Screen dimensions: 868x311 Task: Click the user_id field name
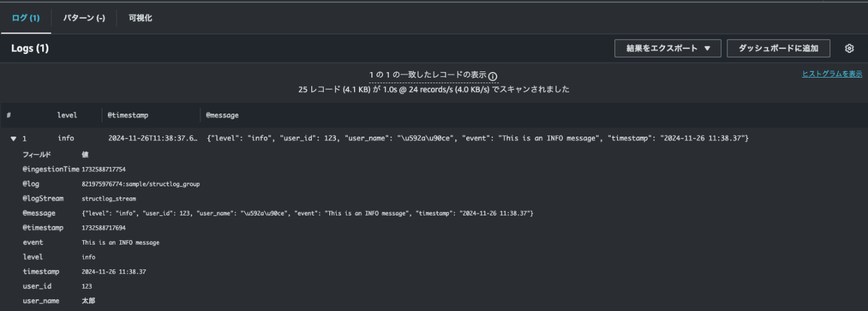tap(37, 286)
